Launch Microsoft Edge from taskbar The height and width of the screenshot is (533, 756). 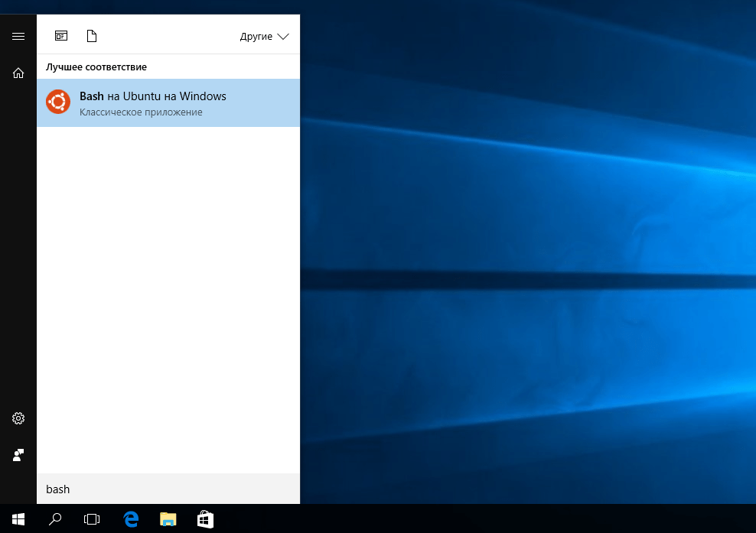click(131, 519)
